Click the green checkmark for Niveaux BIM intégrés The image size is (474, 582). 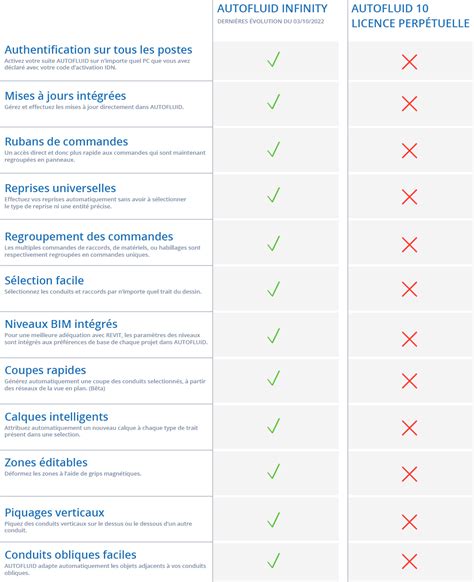[274, 336]
